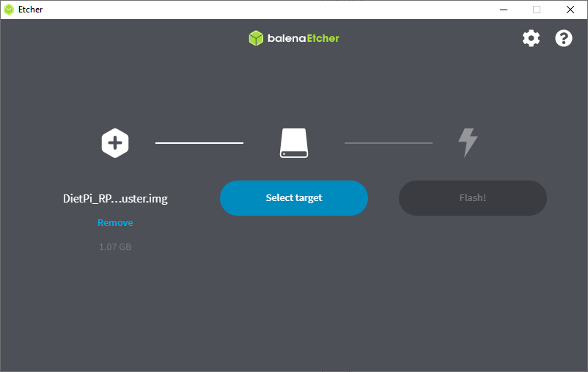Click the Etcher window title text
The width and height of the screenshot is (588, 372).
click(30, 10)
